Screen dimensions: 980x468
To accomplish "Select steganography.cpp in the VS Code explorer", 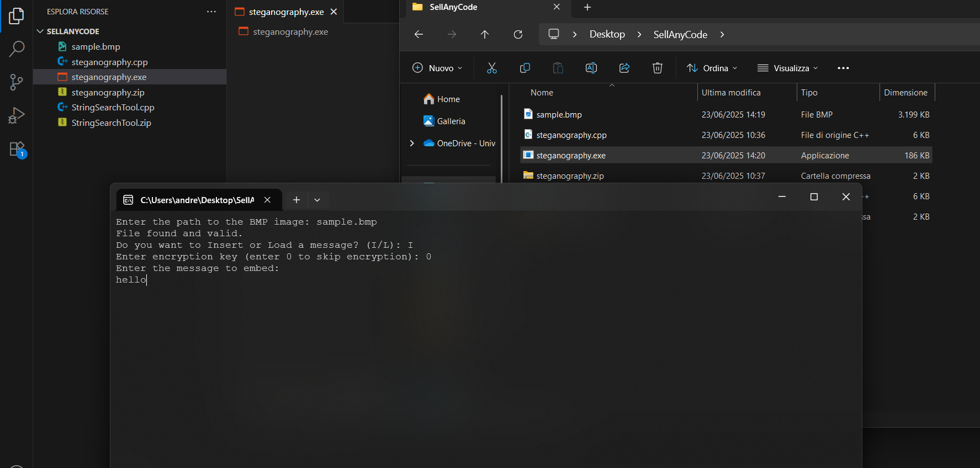I will pyautogui.click(x=109, y=62).
